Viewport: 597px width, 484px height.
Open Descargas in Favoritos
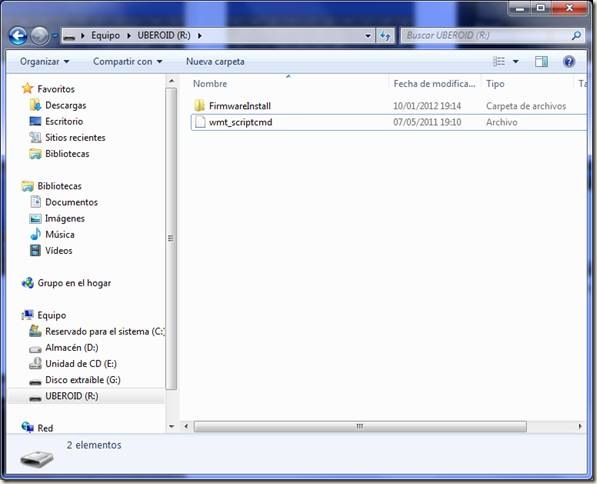coord(65,105)
